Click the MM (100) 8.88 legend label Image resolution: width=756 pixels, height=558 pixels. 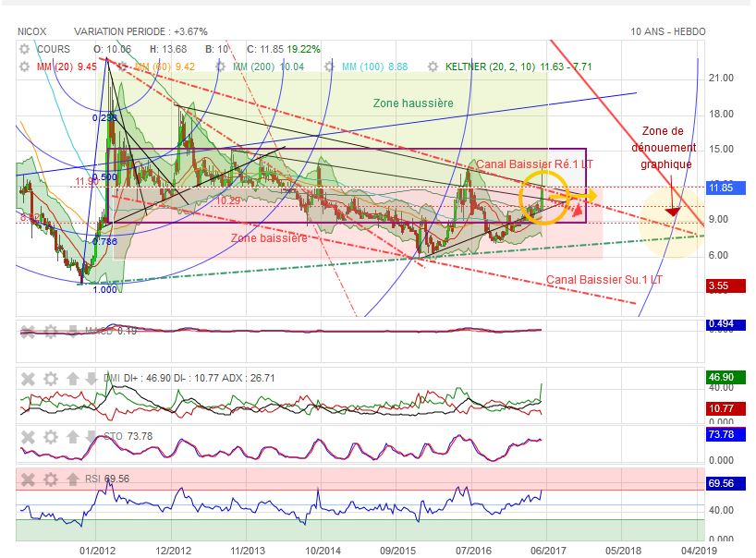[x=374, y=67]
